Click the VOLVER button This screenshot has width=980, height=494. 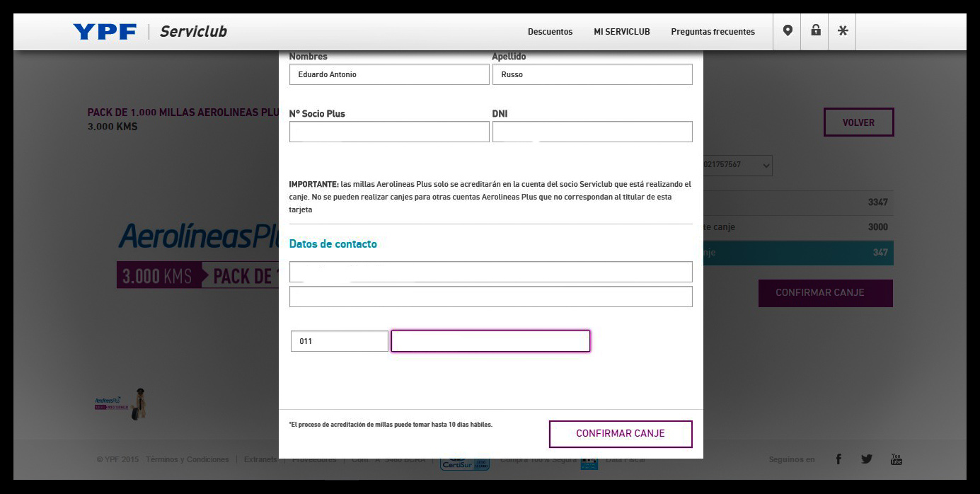pyautogui.click(x=858, y=122)
